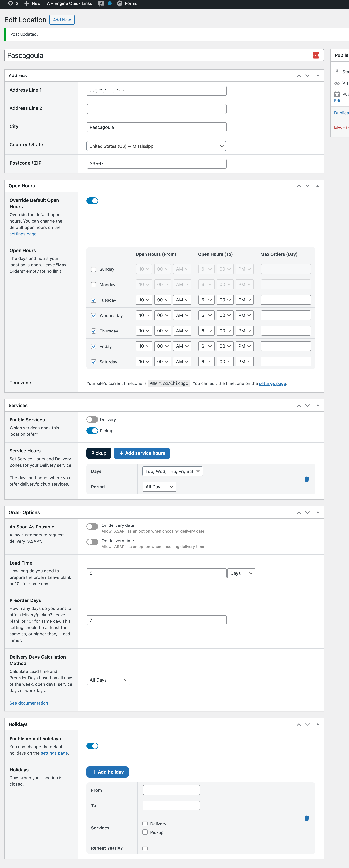349x868 pixels.
Task: Move Holidays panel up
Action: pyautogui.click(x=299, y=724)
